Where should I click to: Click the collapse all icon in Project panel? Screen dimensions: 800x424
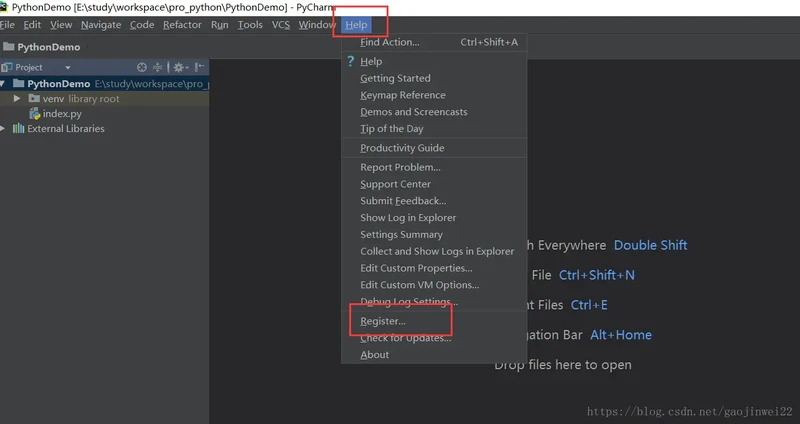(157, 67)
